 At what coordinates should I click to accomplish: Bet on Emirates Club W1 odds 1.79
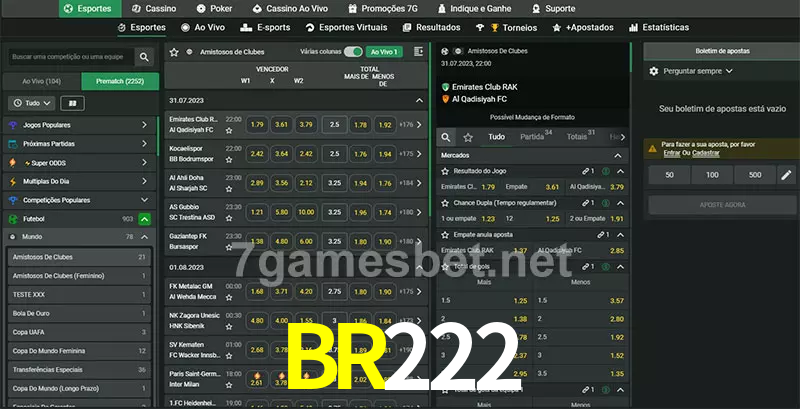pyautogui.click(x=257, y=124)
